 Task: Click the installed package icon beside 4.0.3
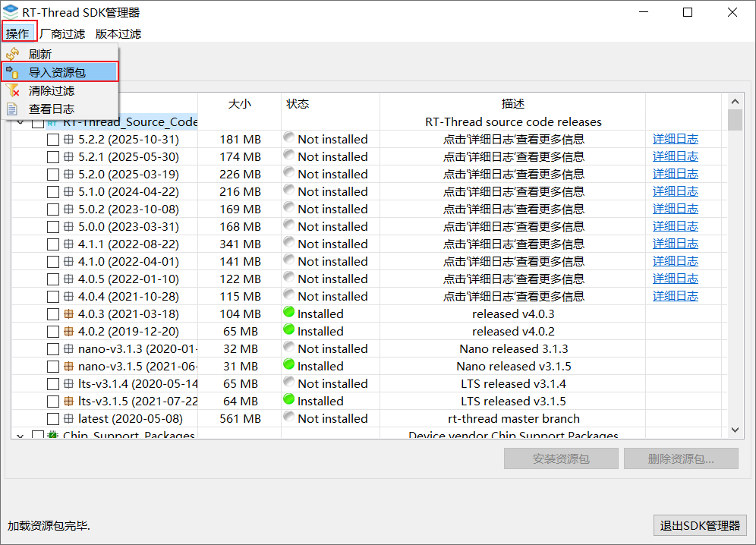69,314
